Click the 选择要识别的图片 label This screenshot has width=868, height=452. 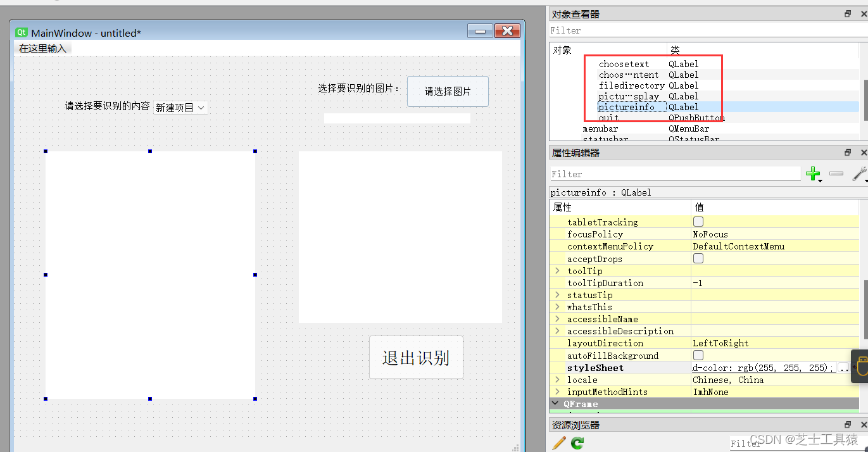point(359,88)
